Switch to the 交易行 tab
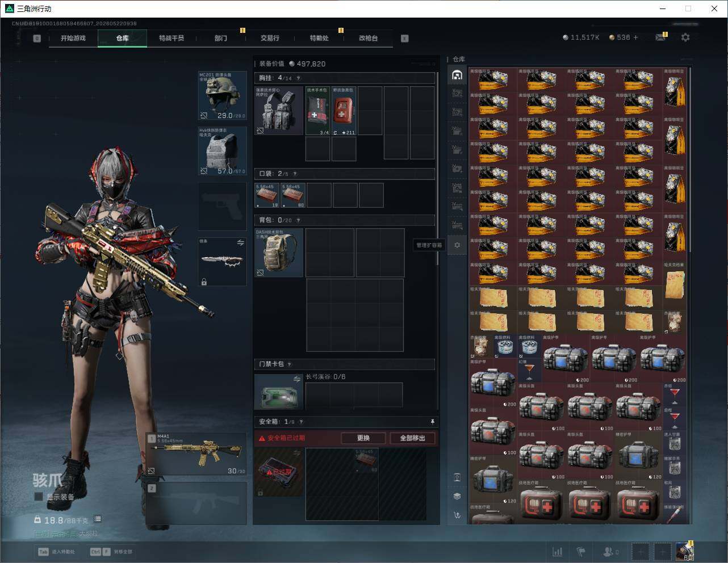Image resolution: width=728 pixels, height=563 pixels. 270,38
